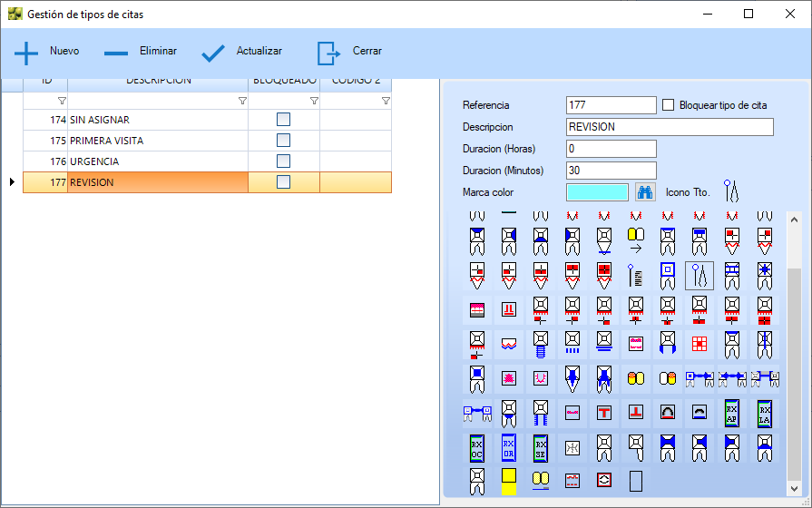812x508 pixels.
Task: Close the window with Cerrar
Action: pos(349,52)
